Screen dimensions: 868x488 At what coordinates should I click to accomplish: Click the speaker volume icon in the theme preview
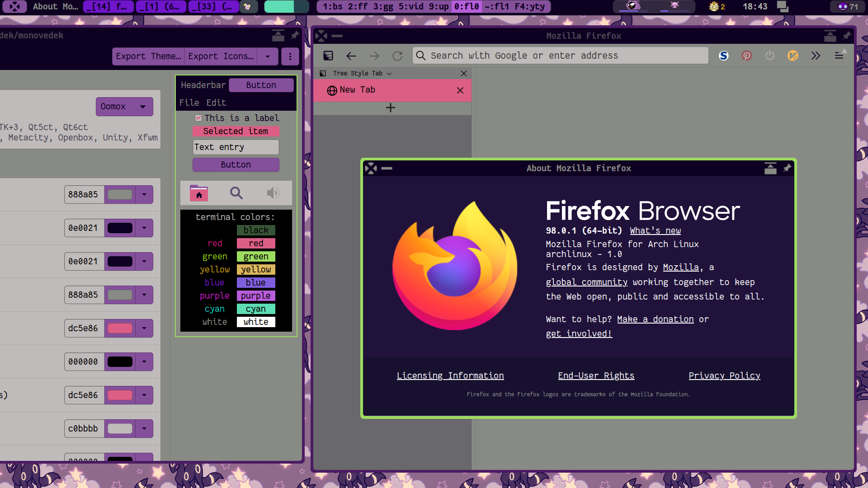[x=273, y=193]
